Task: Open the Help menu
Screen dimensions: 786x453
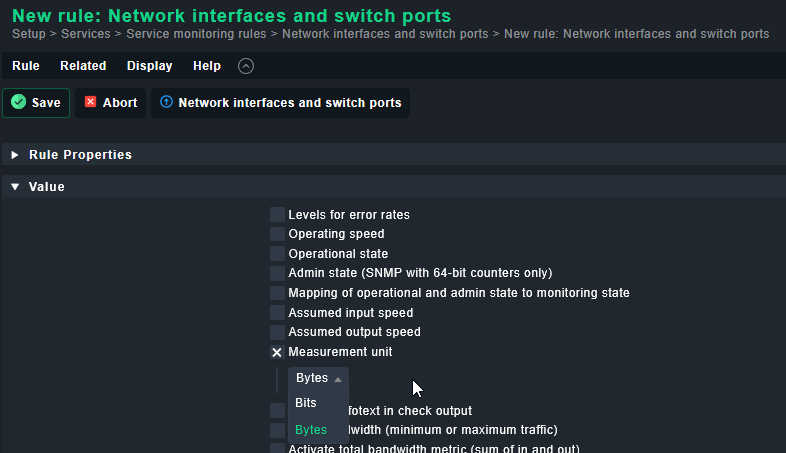Action: (x=207, y=66)
